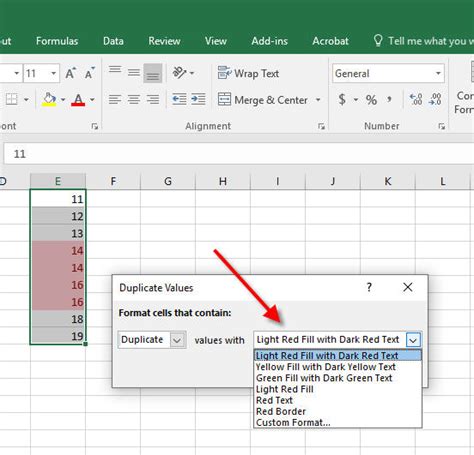Click the borders icon
The width and height of the screenshot is (474, 455).
point(12,99)
